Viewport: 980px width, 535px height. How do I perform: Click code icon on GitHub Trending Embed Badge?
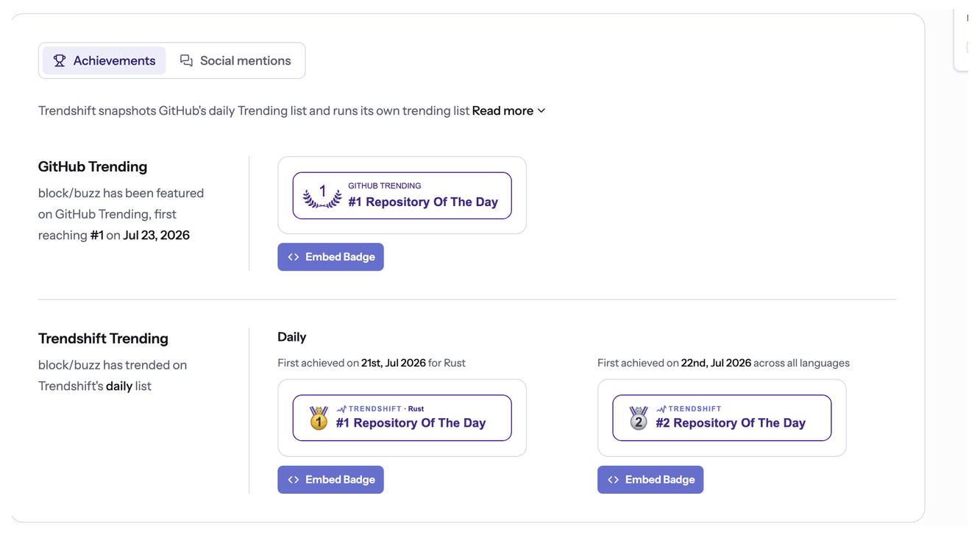(294, 257)
